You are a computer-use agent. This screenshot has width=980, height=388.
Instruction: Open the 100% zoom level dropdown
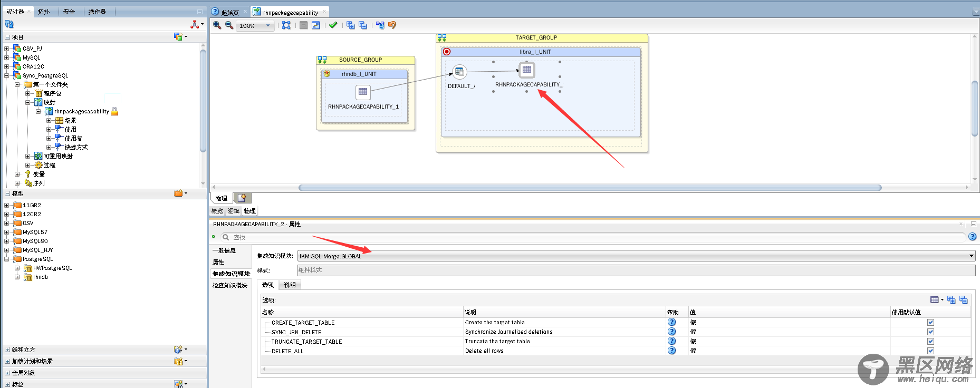tap(268, 25)
